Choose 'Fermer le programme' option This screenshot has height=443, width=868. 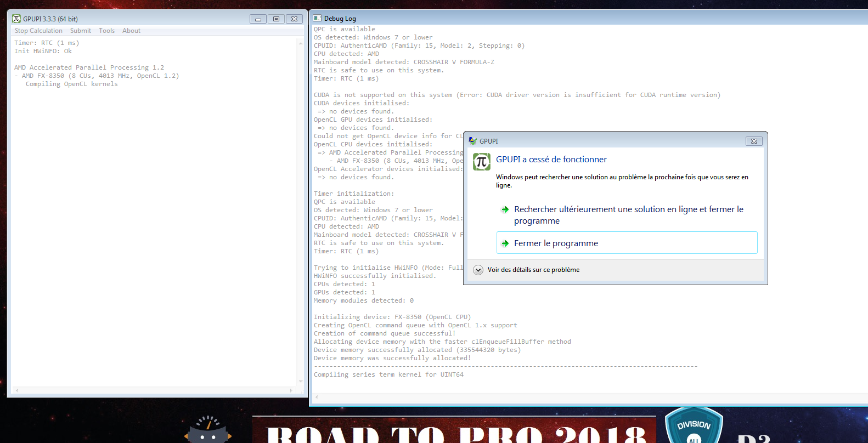[627, 243]
